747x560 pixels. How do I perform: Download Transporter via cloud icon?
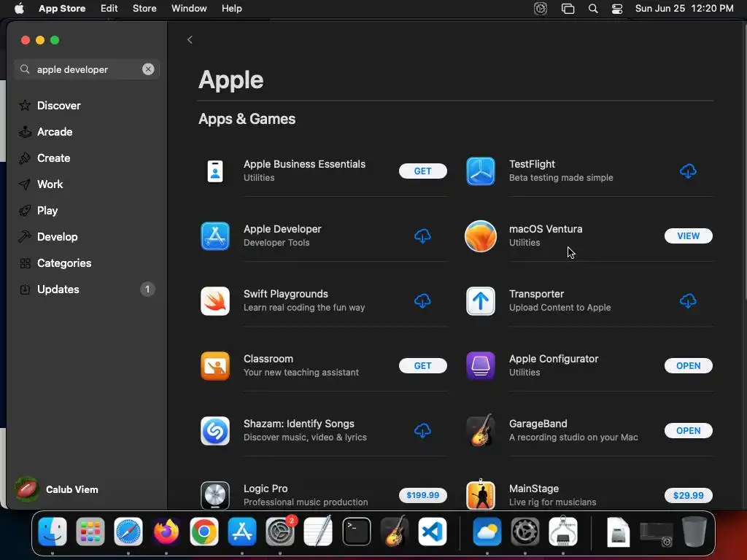(x=688, y=301)
